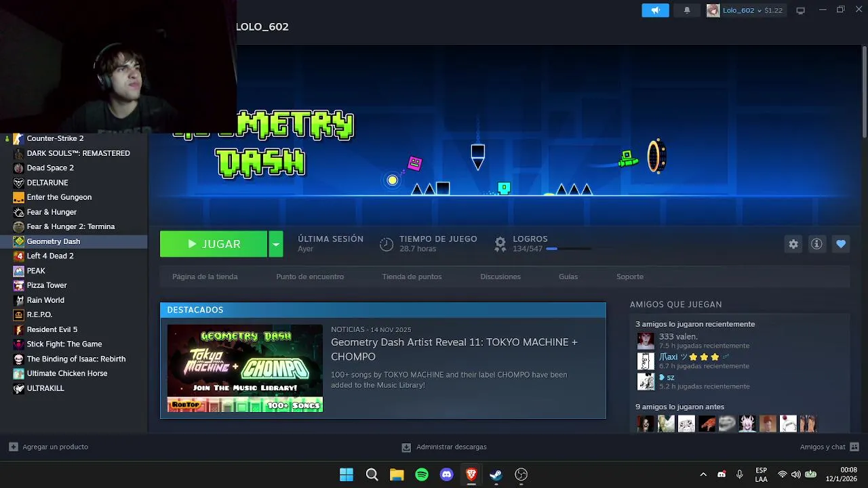Click the DARK SOULS REMASTERED icon

(x=18, y=153)
